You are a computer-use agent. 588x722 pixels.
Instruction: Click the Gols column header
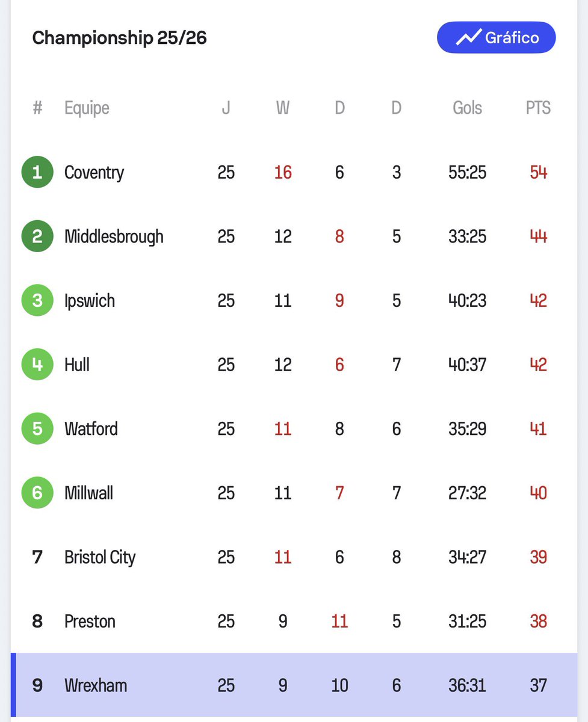pos(468,108)
